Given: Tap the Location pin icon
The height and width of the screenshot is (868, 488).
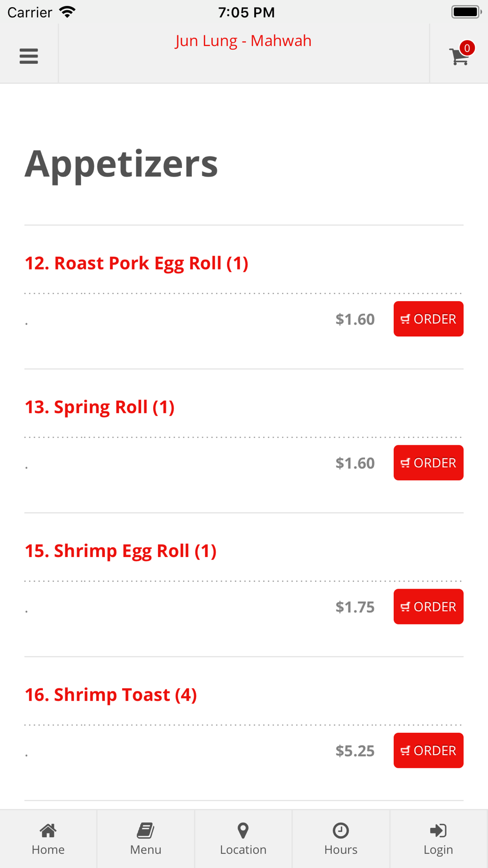Looking at the screenshot, I should pyautogui.click(x=243, y=830).
